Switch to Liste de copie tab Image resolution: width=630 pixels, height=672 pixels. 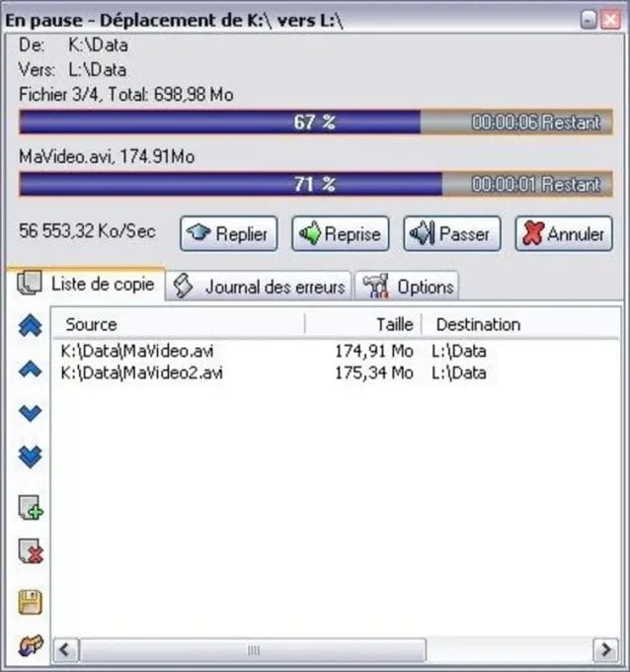(x=87, y=285)
